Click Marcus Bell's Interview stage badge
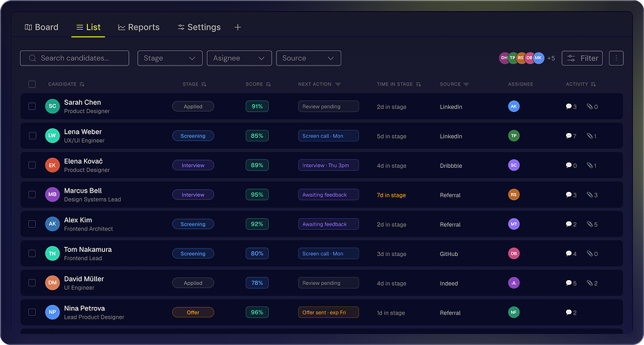Screen dimensions: 644x345 pos(193,195)
